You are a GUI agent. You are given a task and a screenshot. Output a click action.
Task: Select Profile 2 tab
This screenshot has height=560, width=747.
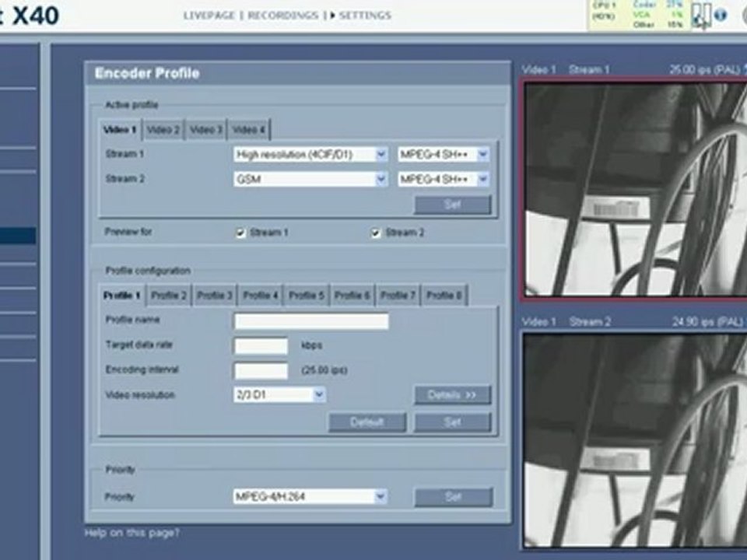(169, 296)
